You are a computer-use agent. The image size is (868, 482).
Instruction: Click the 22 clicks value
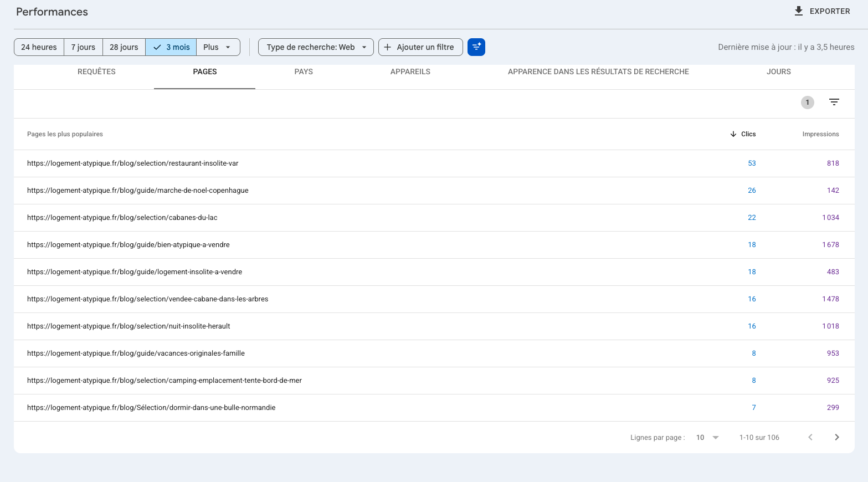pos(752,218)
